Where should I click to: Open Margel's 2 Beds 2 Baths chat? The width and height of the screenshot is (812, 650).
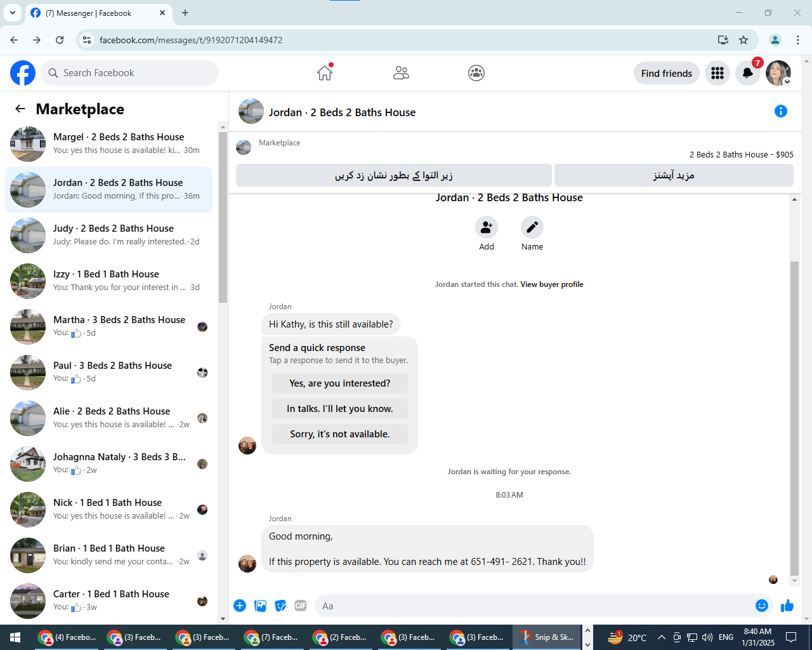click(109, 144)
